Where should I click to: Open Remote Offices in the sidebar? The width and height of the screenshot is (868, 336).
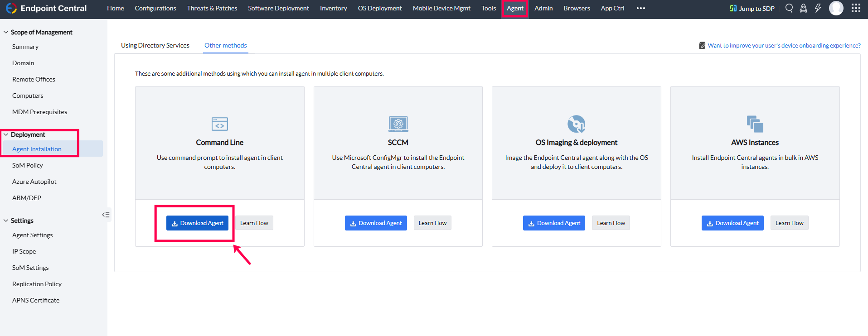(x=34, y=79)
